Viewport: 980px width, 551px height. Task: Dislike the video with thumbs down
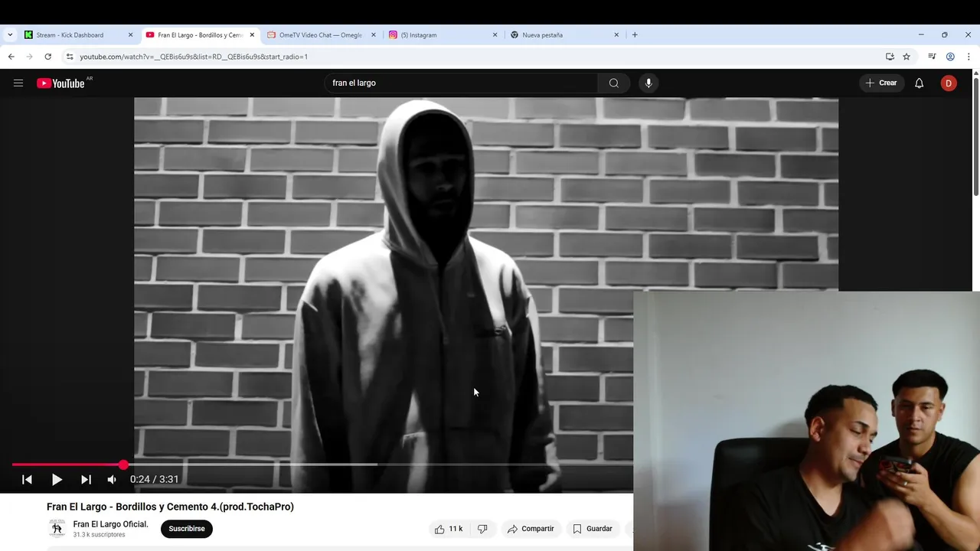click(482, 529)
